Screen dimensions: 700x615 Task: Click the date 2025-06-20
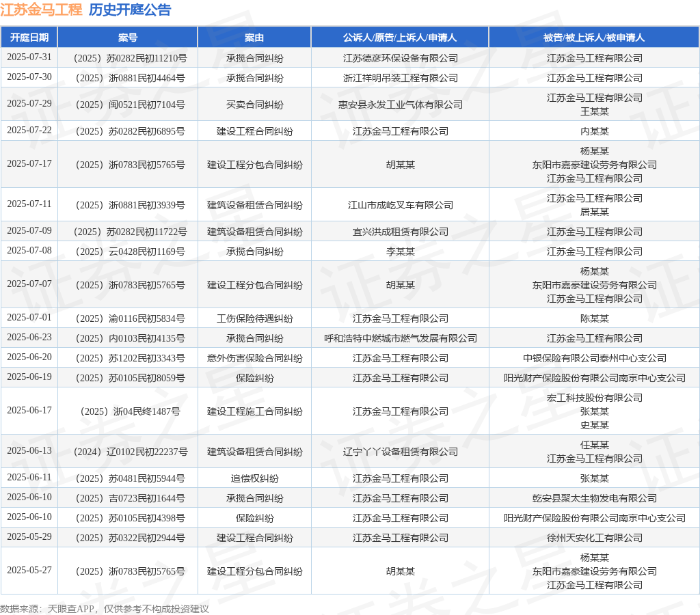point(29,357)
